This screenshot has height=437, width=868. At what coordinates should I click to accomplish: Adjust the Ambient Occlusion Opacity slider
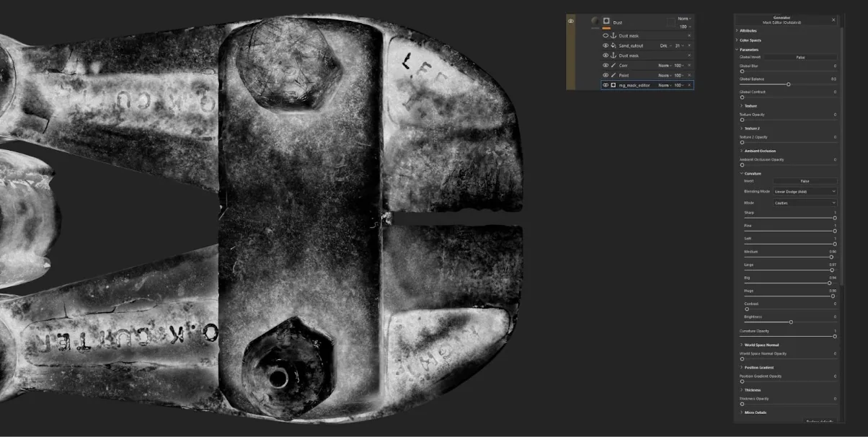pyautogui.click(x=788, y=164)
